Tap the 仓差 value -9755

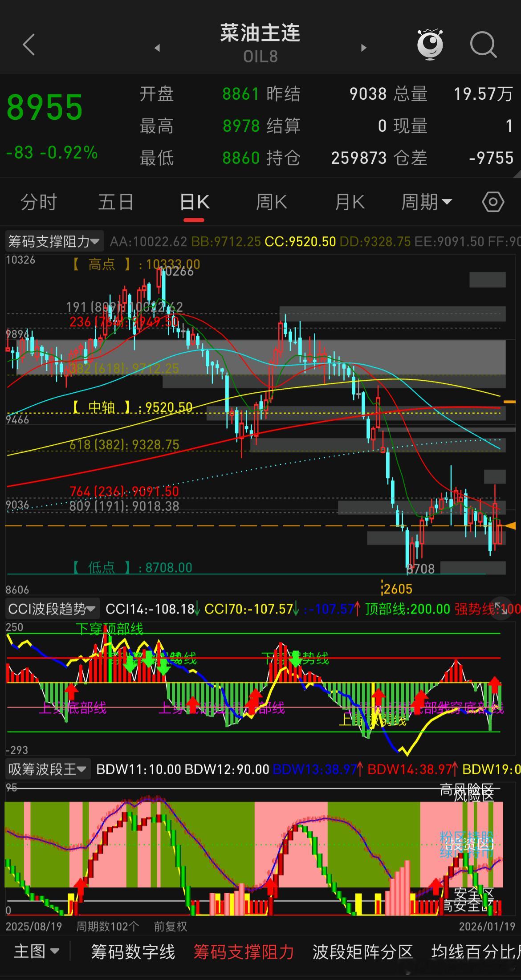pyautogui.click(x=491, y=158)
